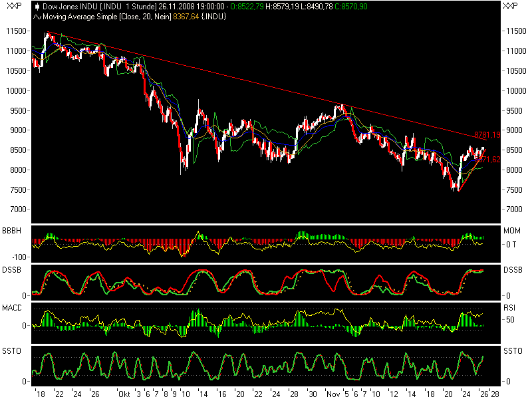The width and height of the screenshot is (532, 399).
Task: Click the open value O:8522,79
Action: [246, 7]
